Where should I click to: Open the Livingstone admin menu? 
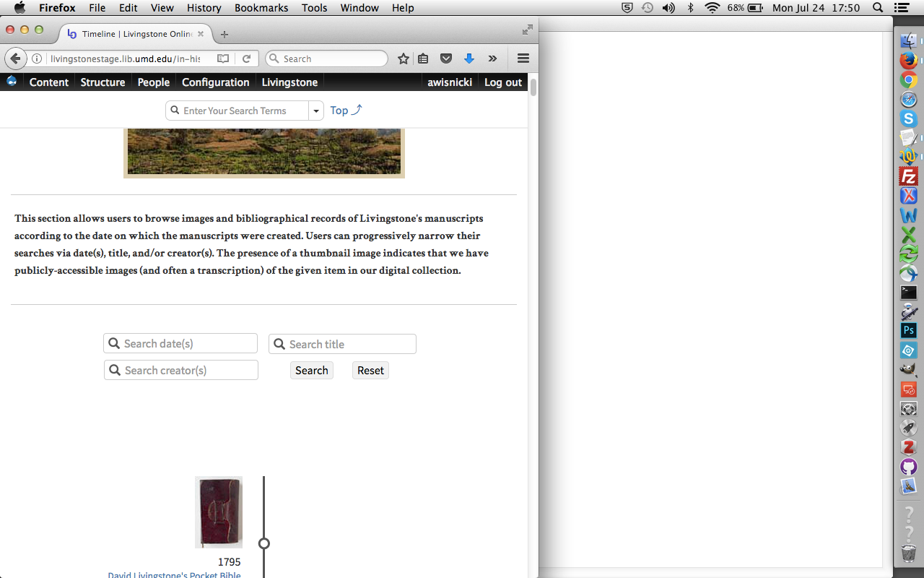pyautogui.click(x=289, y=82)
